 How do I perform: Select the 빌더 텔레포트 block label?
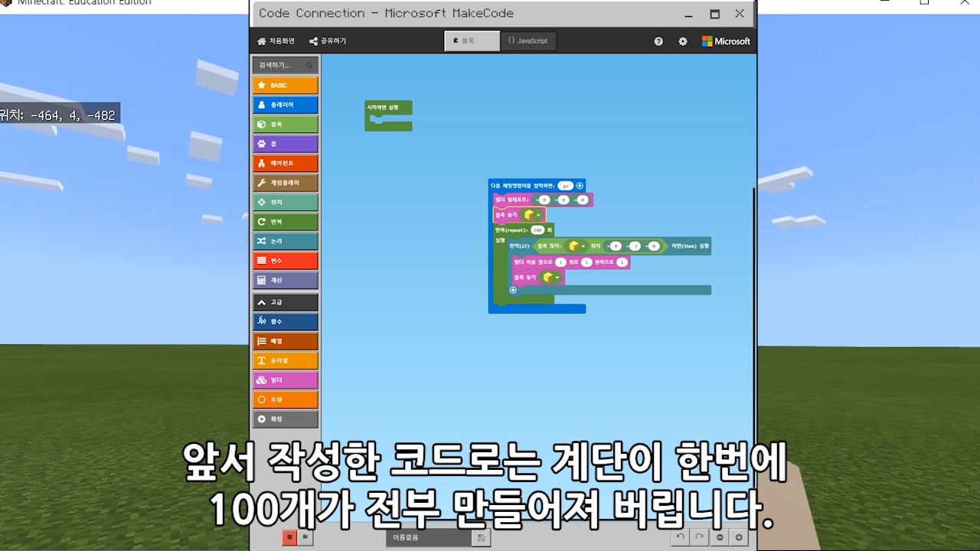click(512, 200)
